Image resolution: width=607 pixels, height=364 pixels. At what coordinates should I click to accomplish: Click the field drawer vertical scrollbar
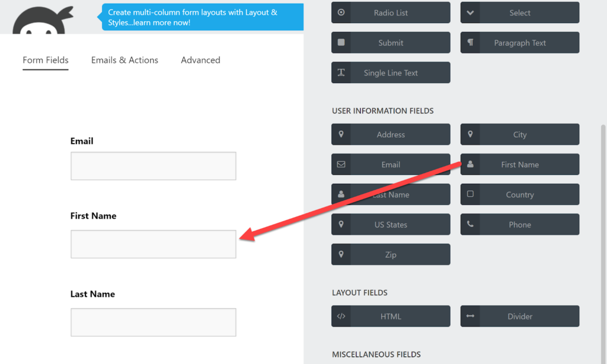(x=603, y=244)
